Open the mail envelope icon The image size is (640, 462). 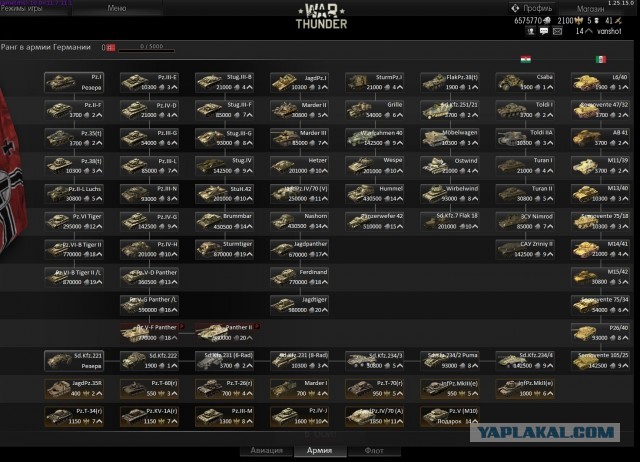[x=557, y=31]
